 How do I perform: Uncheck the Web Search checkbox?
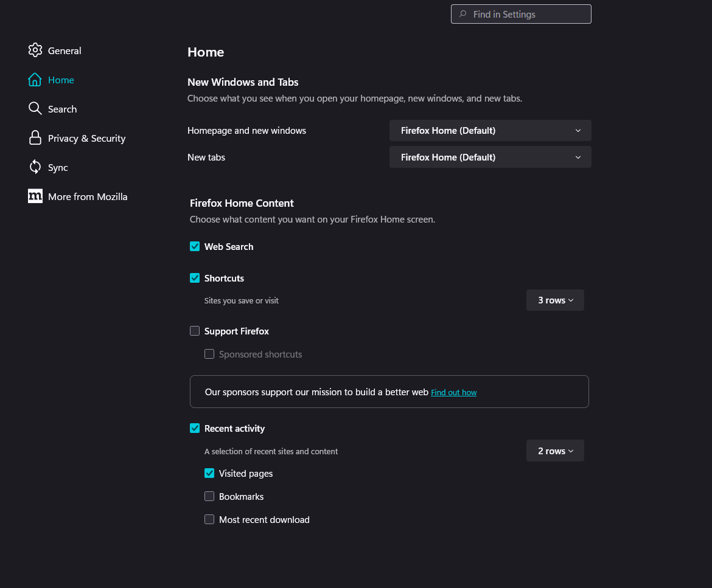(x=195, y=246)
